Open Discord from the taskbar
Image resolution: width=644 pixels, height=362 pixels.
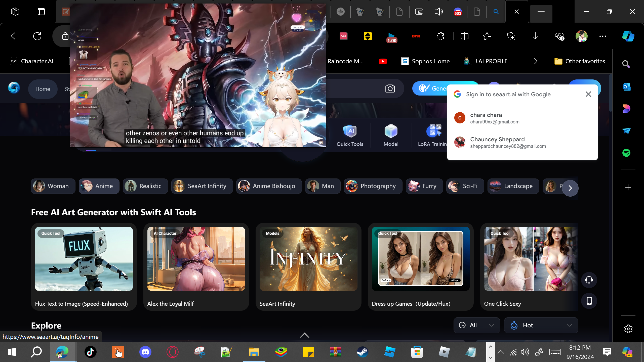(145, 352)
